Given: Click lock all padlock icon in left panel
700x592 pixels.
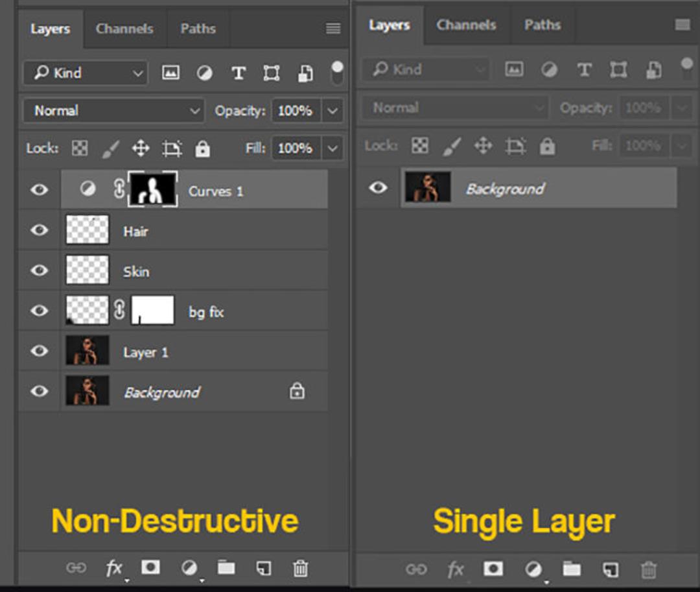Looking at the screenshot, I should point(202,148).
